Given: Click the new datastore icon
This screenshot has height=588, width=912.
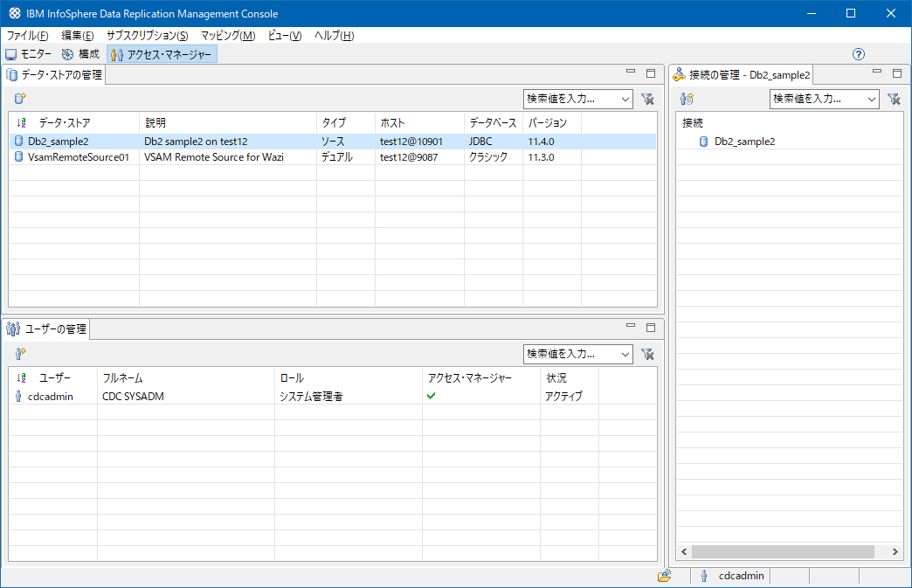Looking at the screenshot, I should click(x=20, y=98).
